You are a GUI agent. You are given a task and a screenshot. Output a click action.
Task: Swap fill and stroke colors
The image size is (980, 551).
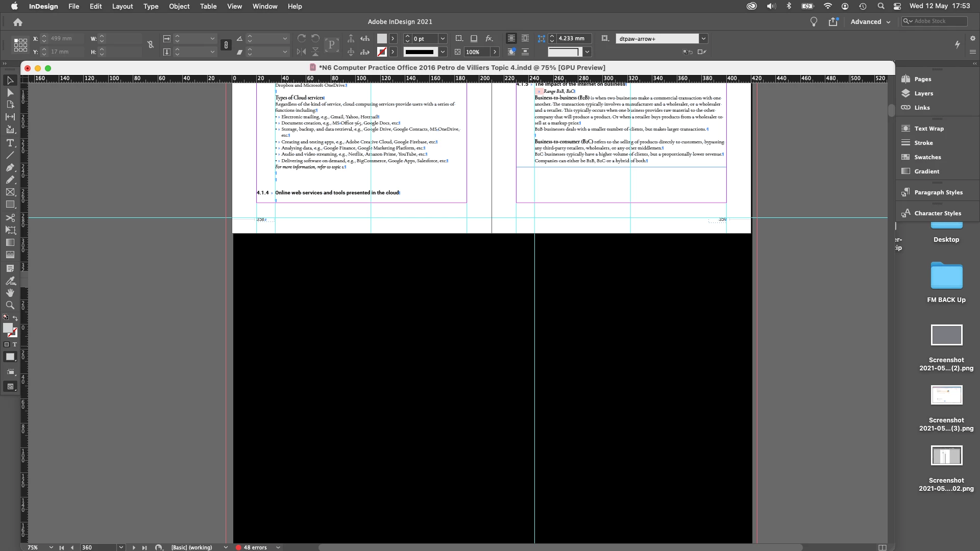[x=15, y=318]
